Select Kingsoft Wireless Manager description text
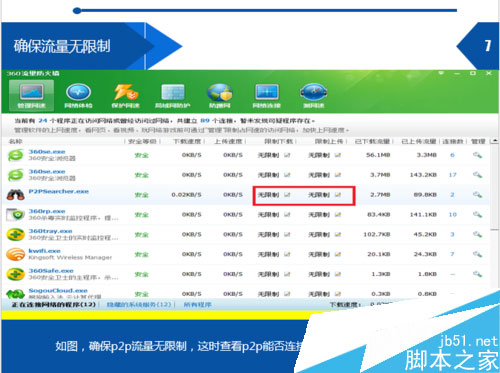 [70, 257]
